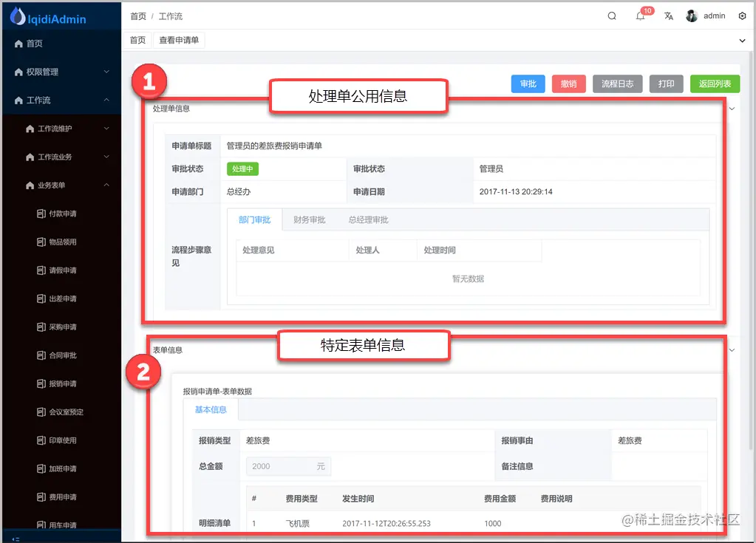Click the red 撤销 button
Image resolution: width=756 pixels, height=543 pixels.
(x=568, y=83)
